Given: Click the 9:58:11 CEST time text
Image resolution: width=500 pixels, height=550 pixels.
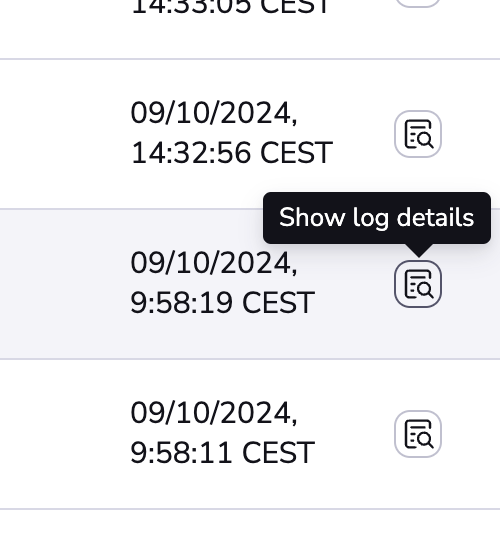Looking at the screenshot, I should 222,452.
